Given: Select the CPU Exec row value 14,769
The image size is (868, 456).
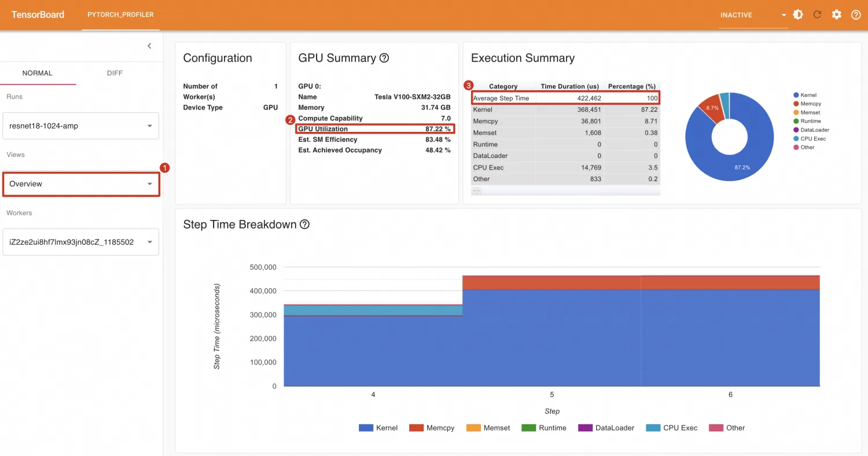Looking at the screenshot, I should point(591,167).
